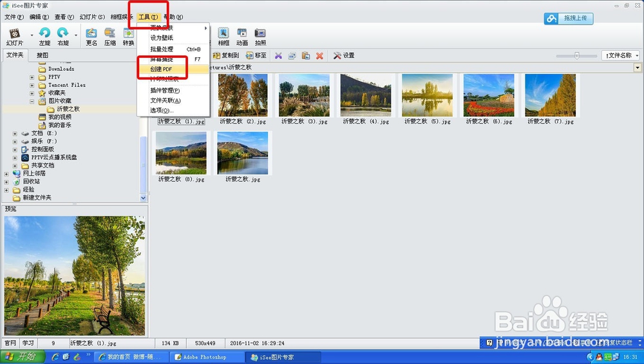Select 我的音乐 in folder tree
644x364 pixels.
(55, 125)
